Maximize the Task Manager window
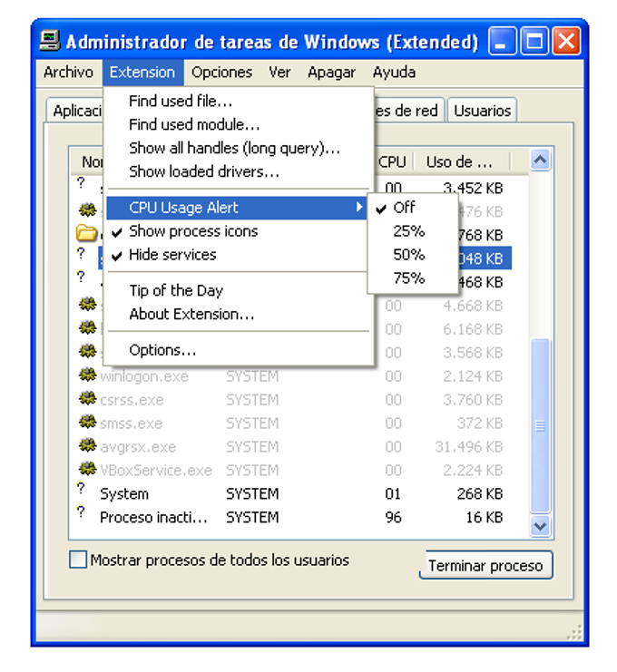Image resolution: width=617 pixels, height=672 pixels. (x=534, y=41)
